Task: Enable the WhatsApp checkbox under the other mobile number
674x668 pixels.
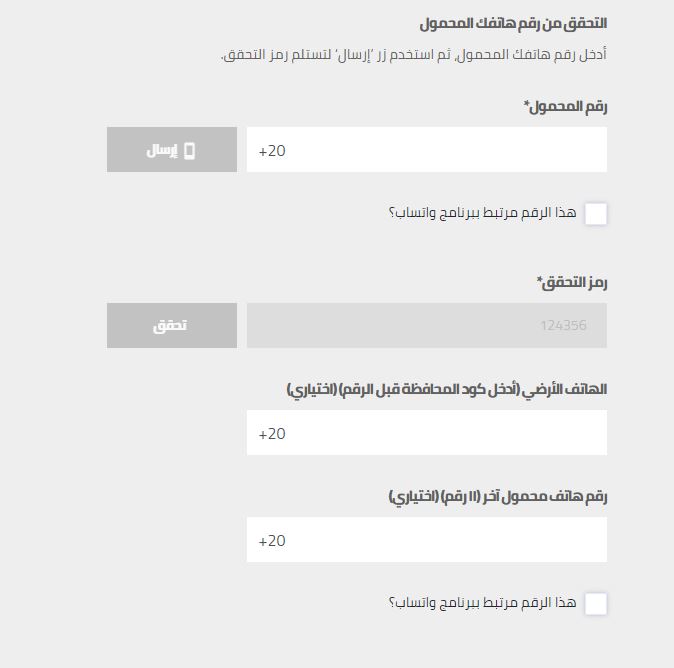Action: point(595,603)
